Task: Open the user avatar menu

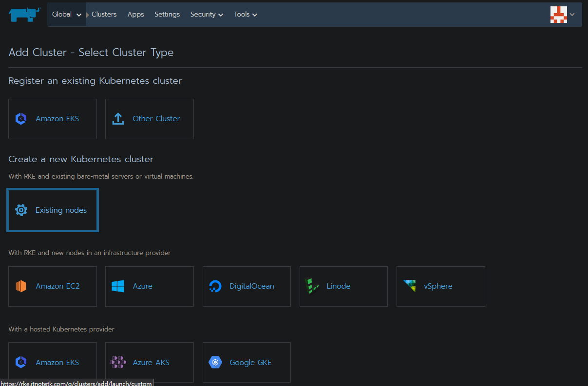Action: point(558,15)
